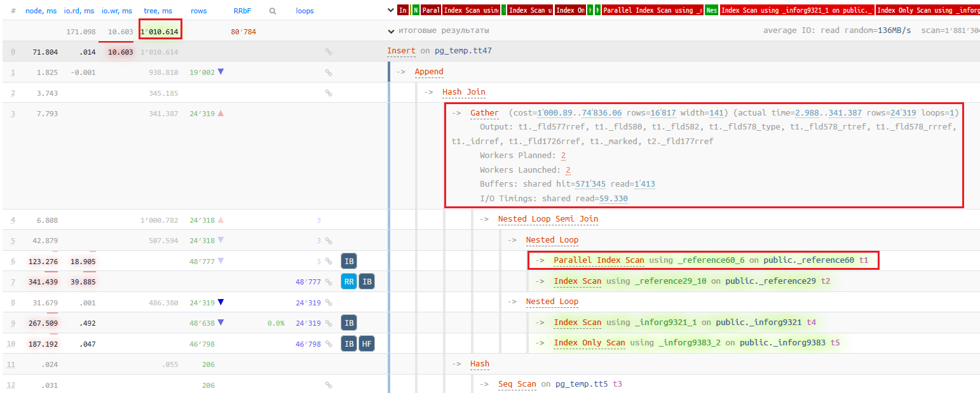Click pink triangle beside 24'318 in row 4

(x=221, y=220)
